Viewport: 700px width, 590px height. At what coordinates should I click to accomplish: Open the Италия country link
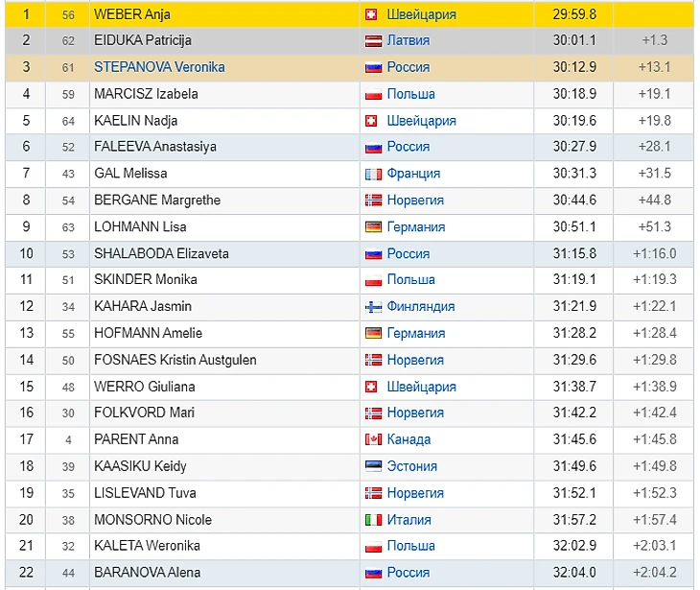[x=408, y=520]
